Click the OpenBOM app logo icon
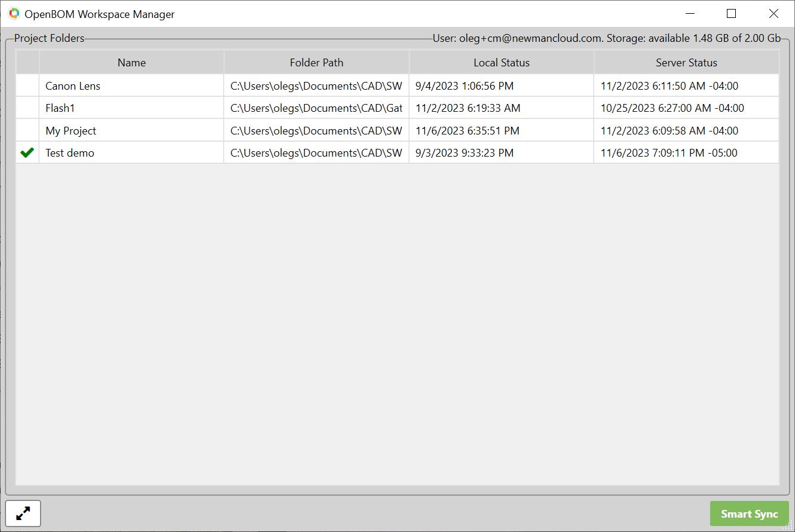Screen dimensions: 795x532 [x=14, y=14]
